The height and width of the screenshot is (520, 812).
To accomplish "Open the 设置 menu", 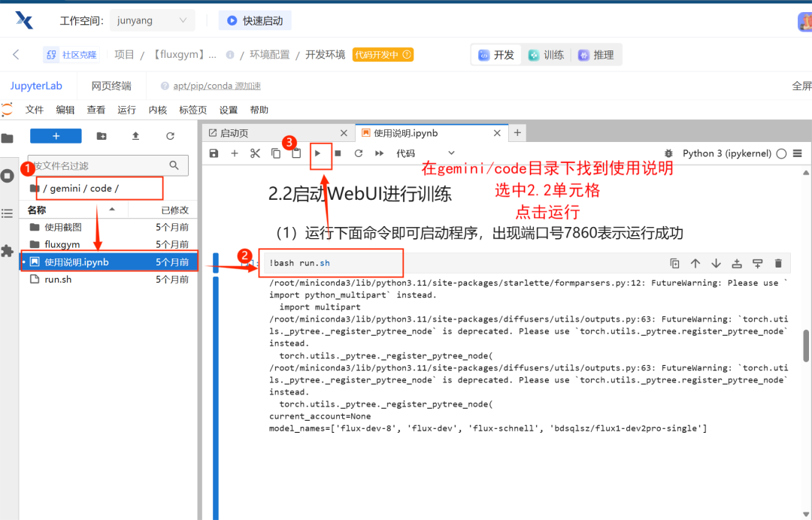I will point(229,110).
